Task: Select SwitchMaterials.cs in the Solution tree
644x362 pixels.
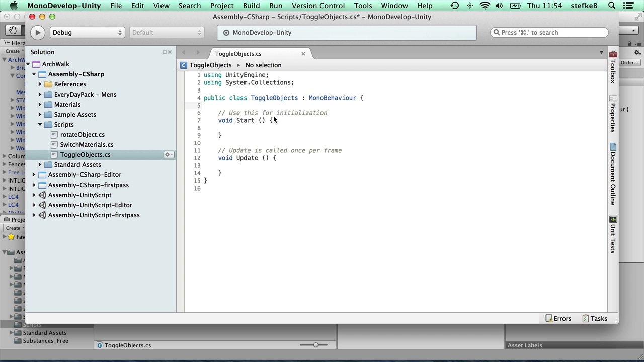Action: 87,145
